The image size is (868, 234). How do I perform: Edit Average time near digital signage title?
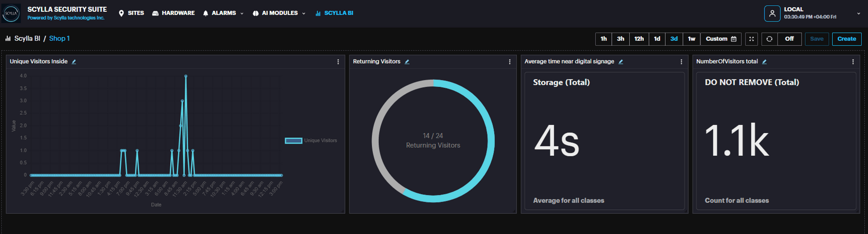tap(621, 62)
